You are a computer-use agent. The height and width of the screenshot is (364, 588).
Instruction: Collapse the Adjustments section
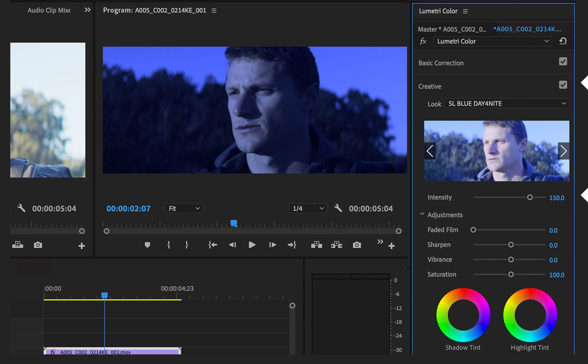pos(422,214)
